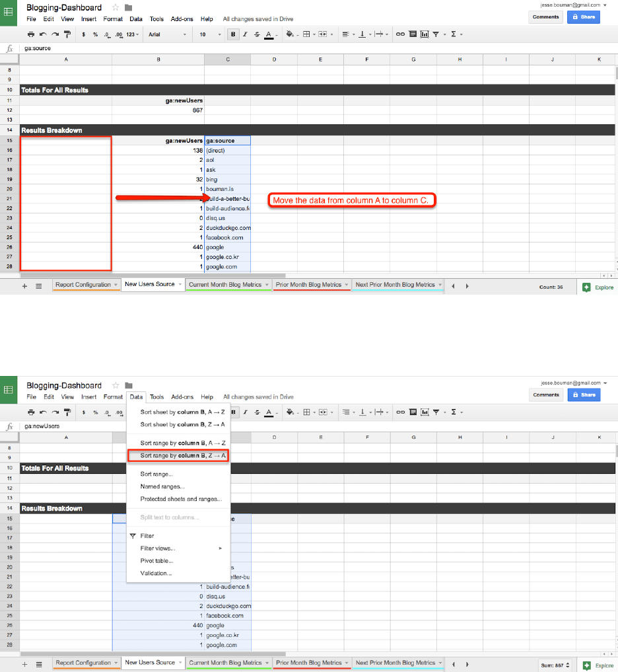Click the Print icon in the upper window

(31, 34)
